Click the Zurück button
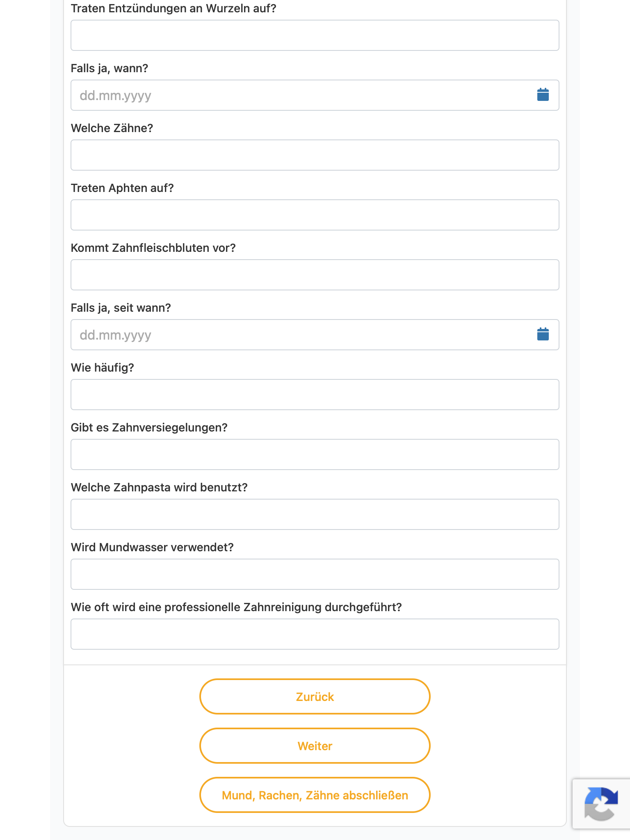 pos(315,696)
